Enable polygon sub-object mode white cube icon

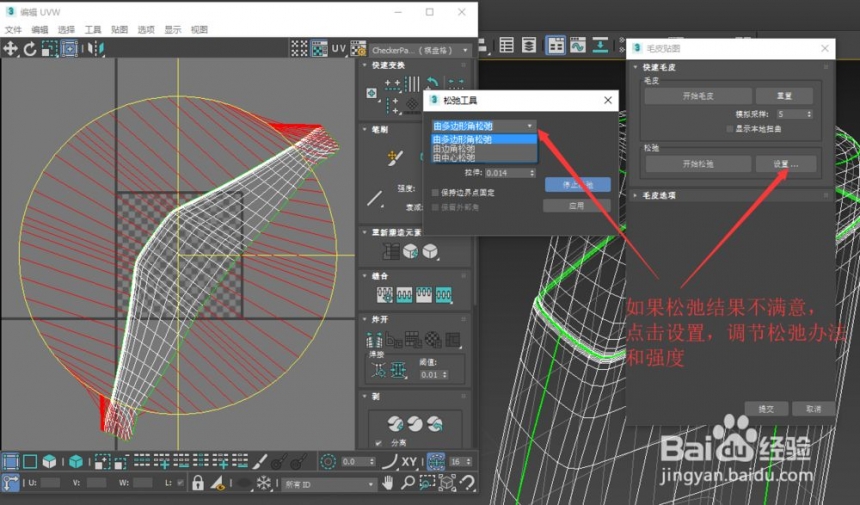point(49,462)
